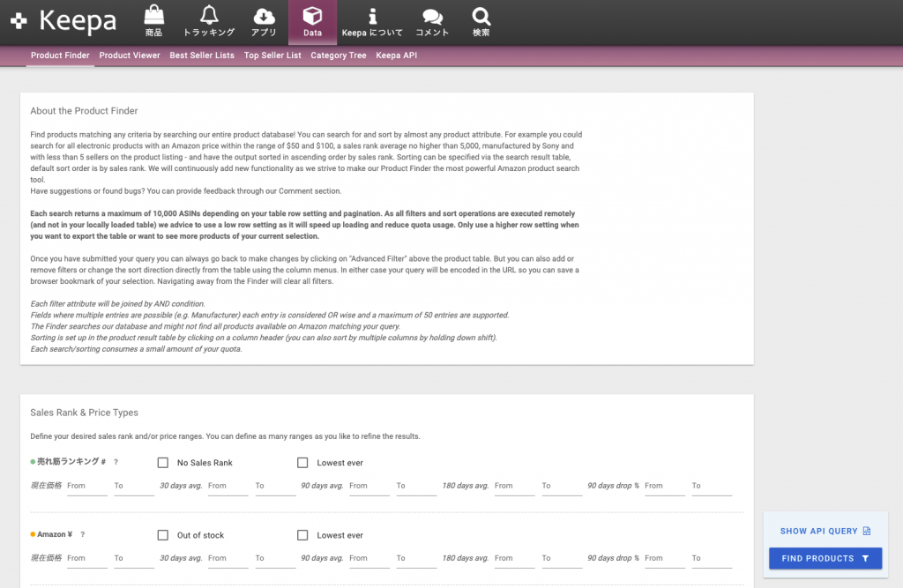Switch to the Product Viewer tab
The width and height of the screenshot is (903, 588).
click(x=130, y=56)
